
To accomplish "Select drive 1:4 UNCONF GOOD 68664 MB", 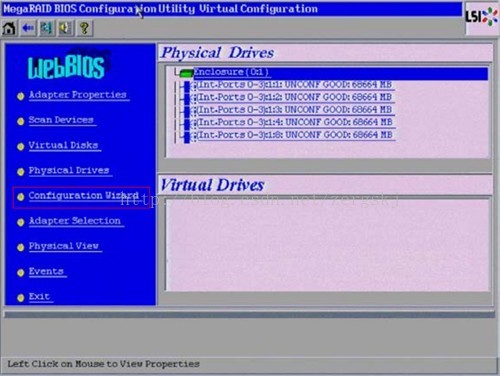I will tap(295, 122).
